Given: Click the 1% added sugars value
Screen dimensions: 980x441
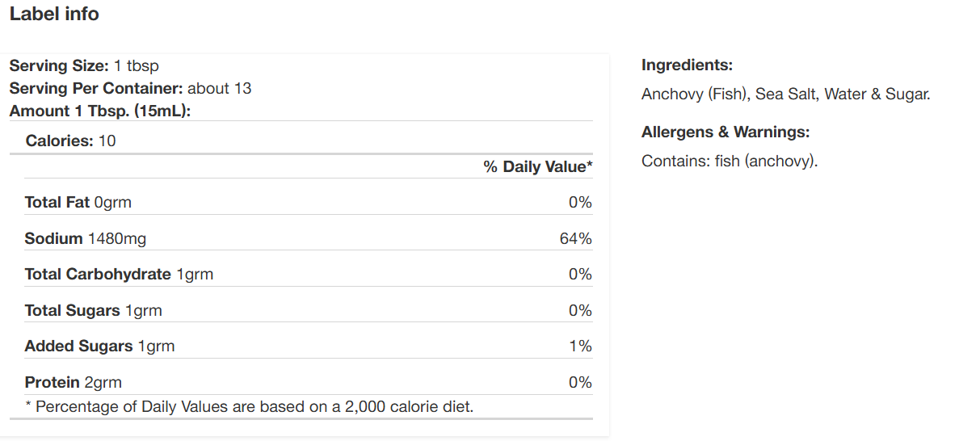Looking at the screenshot, I should click(580, 346).
